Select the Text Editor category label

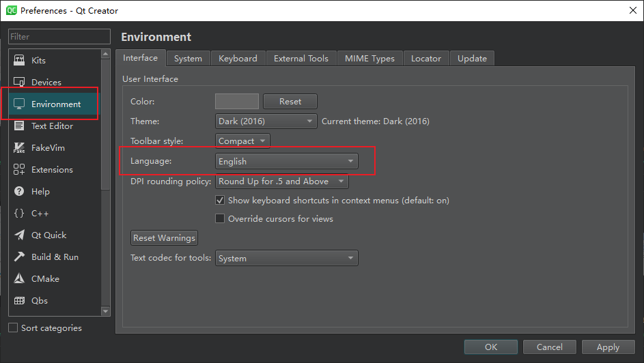pos(52,126)
